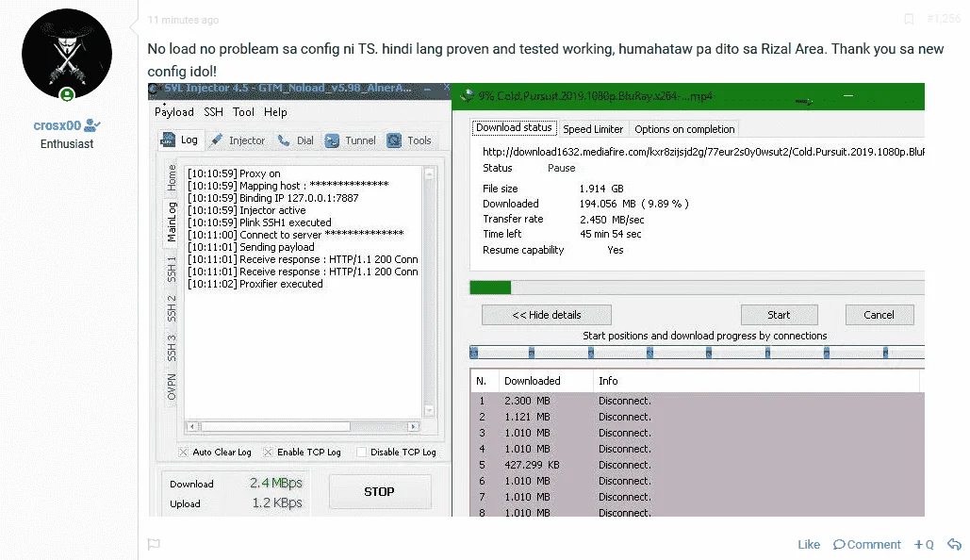Reply using the arrow icon
Image resolution: width=970 pixels, height=560 pixels.
pyautogui.click(x=955, y=545)
